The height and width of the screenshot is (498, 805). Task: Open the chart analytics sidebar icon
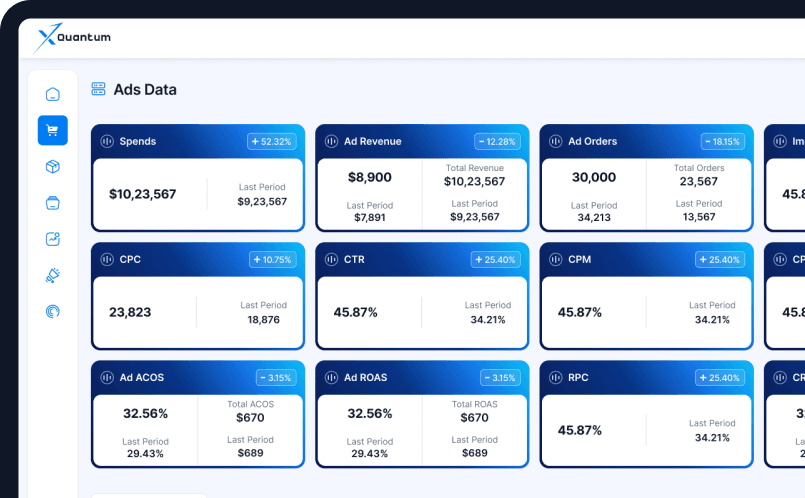[53, 239]
